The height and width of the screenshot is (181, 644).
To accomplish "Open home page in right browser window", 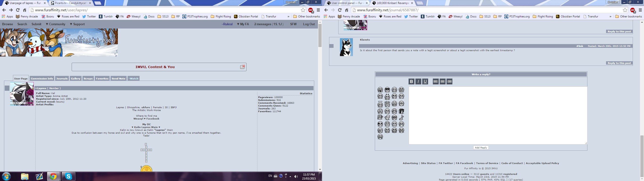I will click(347, 10).
